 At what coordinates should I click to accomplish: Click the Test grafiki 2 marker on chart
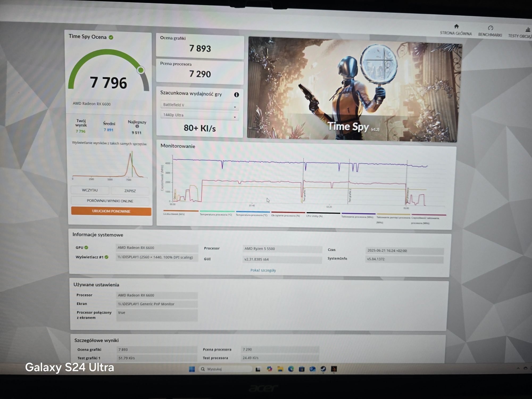pyautogui.click(x=350, y=196)
